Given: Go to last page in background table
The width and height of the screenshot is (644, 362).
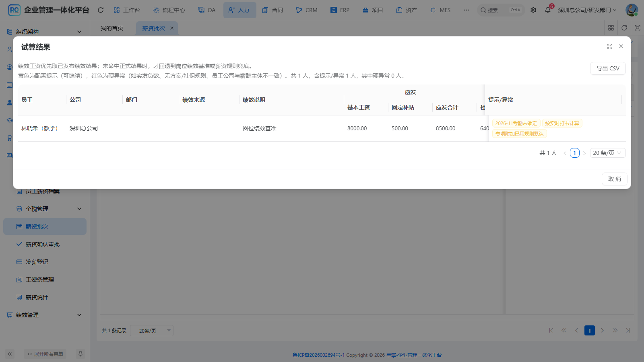Looking at the screenshot, I should [x=628, y=331].
